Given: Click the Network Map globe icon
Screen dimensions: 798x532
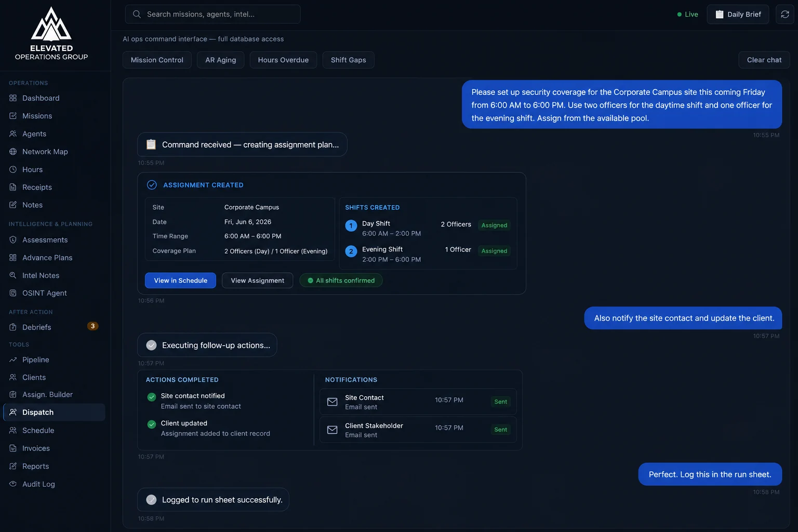Looking at the screenshot, I should coord(13,151).
